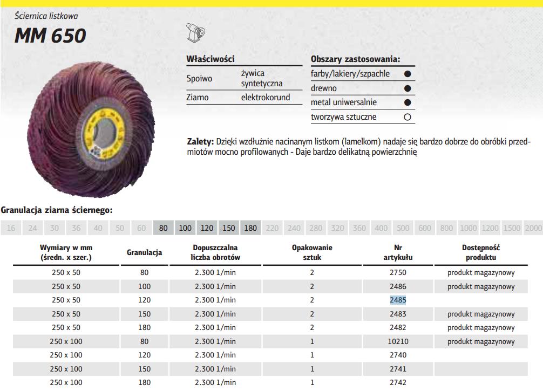Click the drewno application label

click(323, 88)
